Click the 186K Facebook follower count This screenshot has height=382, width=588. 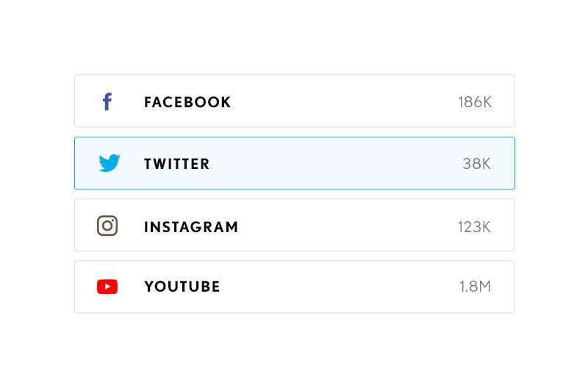click(x=475, y=102)
